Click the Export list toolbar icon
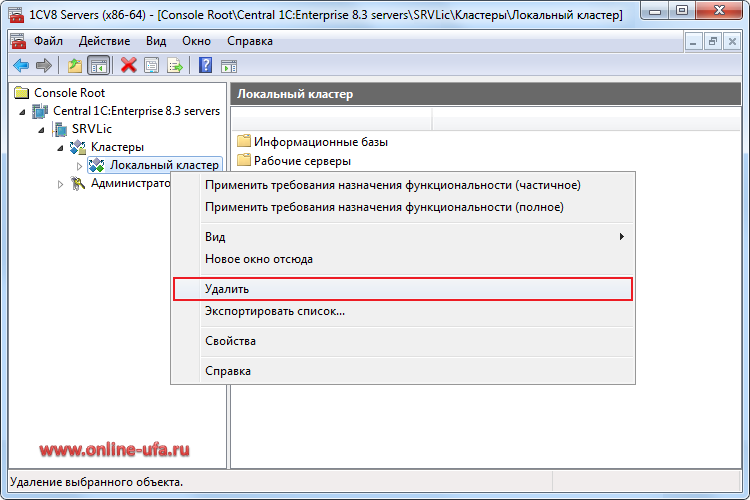This screenshot has width=750, height=500. point(175,66)
